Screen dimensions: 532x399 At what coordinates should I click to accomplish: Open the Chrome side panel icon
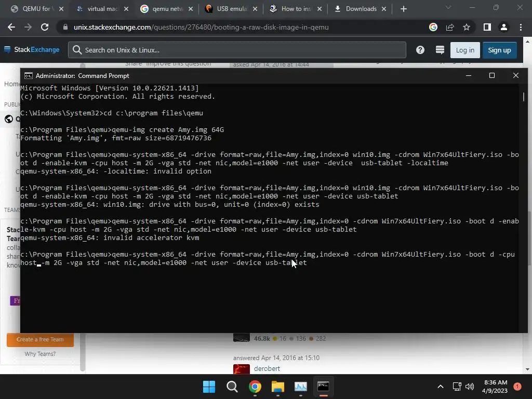coord(487,27)
